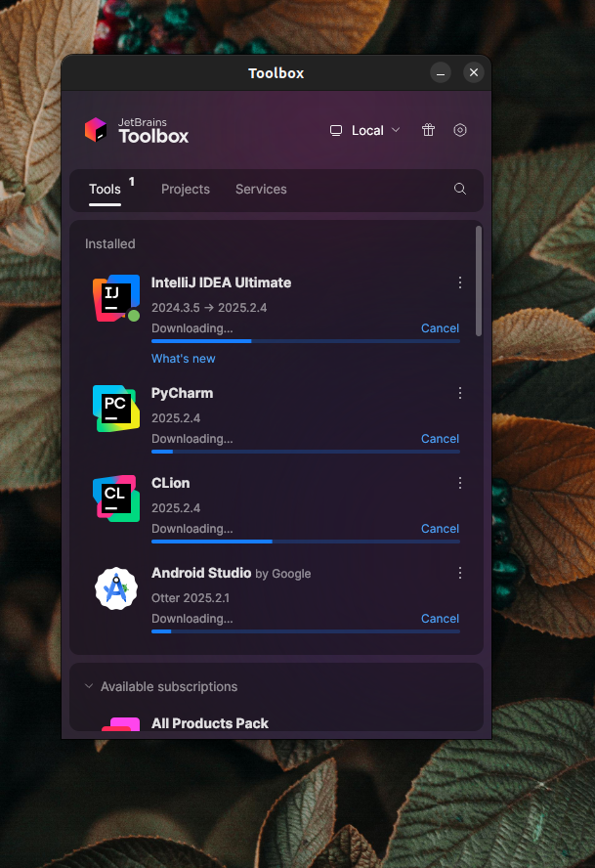Minimize the Toolbox window
595x868 pixels.
[441, 72]
